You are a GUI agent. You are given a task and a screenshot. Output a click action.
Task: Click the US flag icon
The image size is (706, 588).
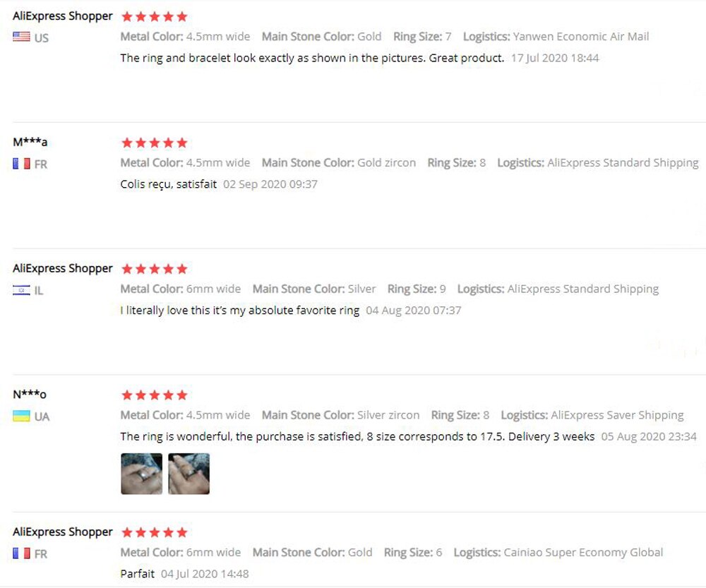(x=21, y=37)
